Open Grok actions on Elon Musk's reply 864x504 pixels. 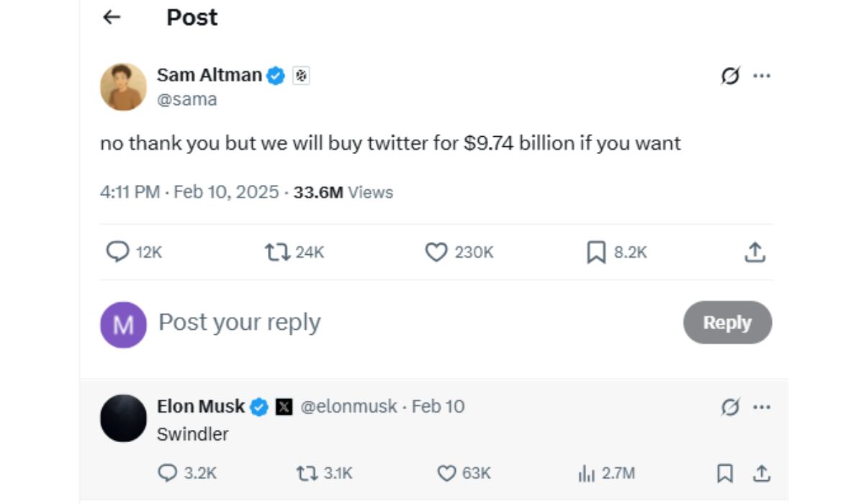pos(729,406)
